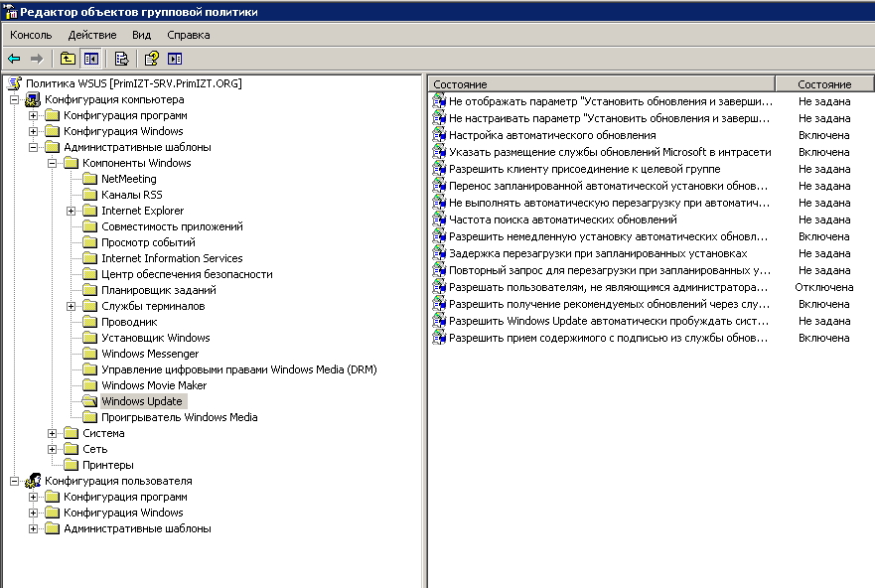Open the Консоль menu
This screenshot has height=588, width=875.
coord(31,35)
